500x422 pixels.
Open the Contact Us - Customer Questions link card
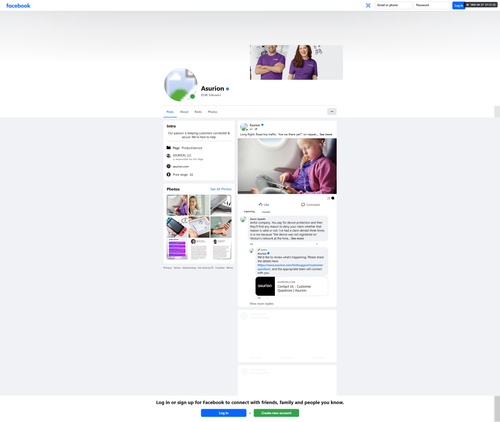[292, 286]
